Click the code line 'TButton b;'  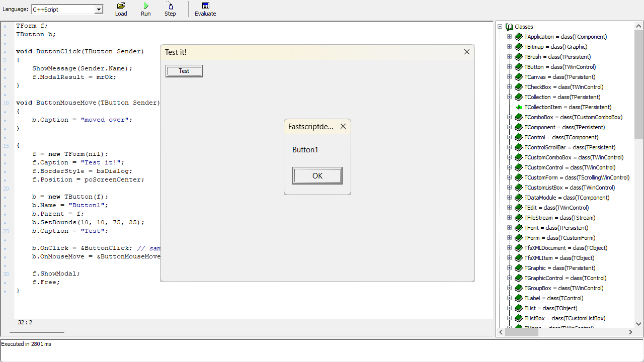point(36,34)
